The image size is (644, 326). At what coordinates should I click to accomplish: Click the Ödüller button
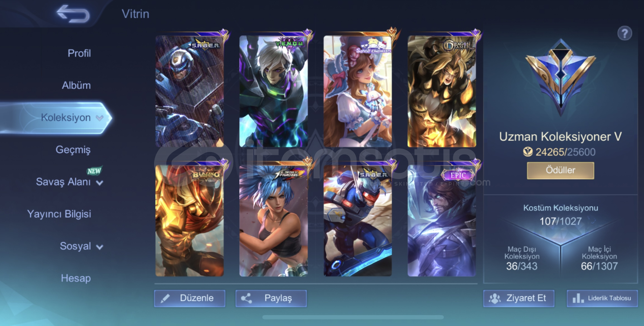[x=561, y=171]
